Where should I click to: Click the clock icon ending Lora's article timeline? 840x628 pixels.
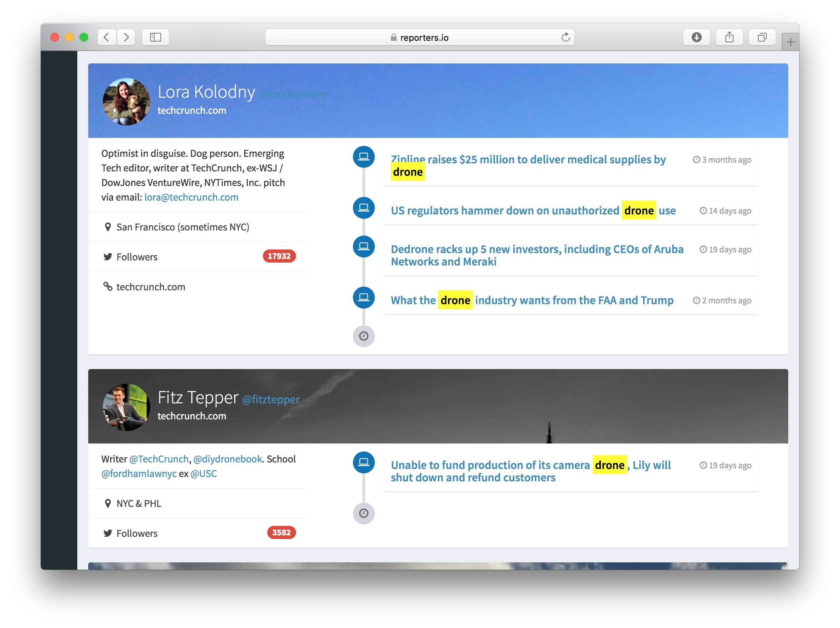pyautogui.click(x=363, y=336)
